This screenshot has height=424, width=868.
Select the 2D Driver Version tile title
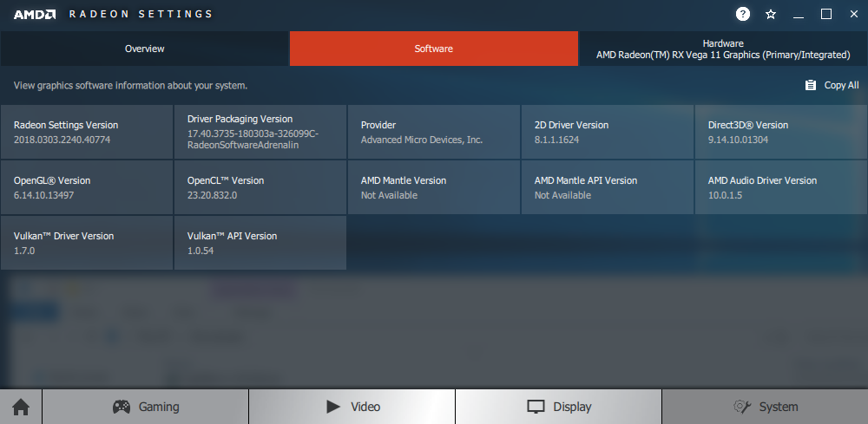[x=571, y=125]
